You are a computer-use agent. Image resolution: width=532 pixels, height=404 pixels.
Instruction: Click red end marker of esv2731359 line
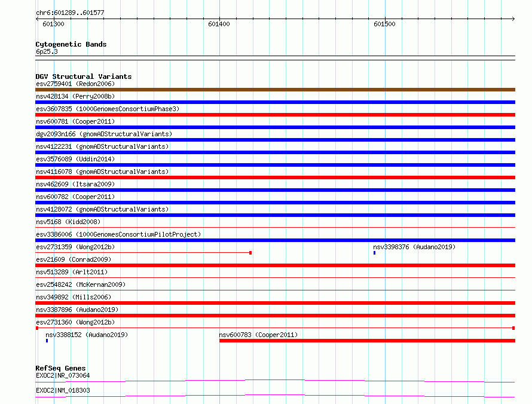250,253
